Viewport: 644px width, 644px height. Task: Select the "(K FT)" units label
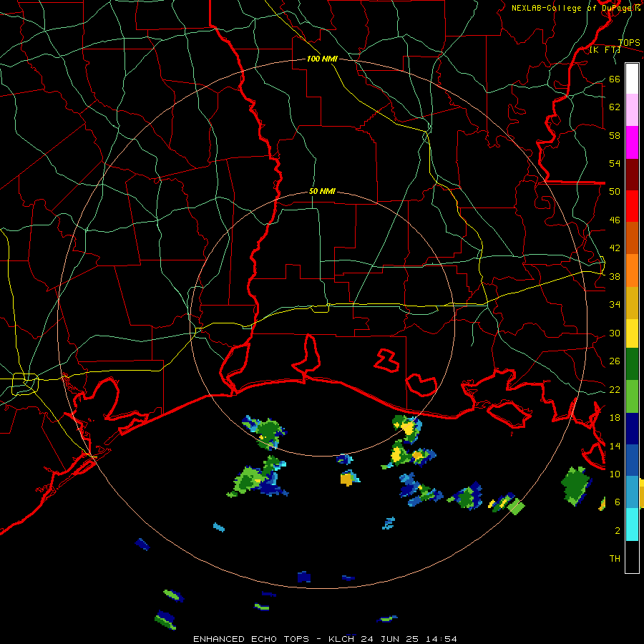[x=605, y=50]
